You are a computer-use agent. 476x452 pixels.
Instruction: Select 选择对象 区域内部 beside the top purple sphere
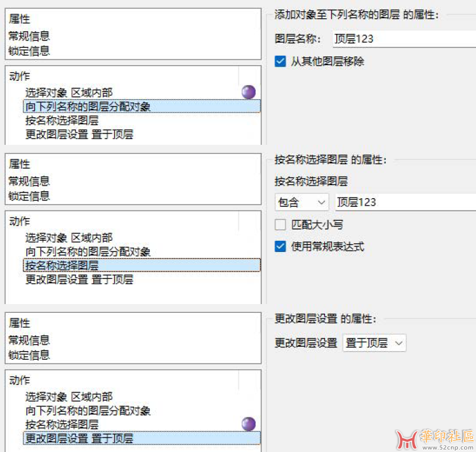tap(69, 93)
